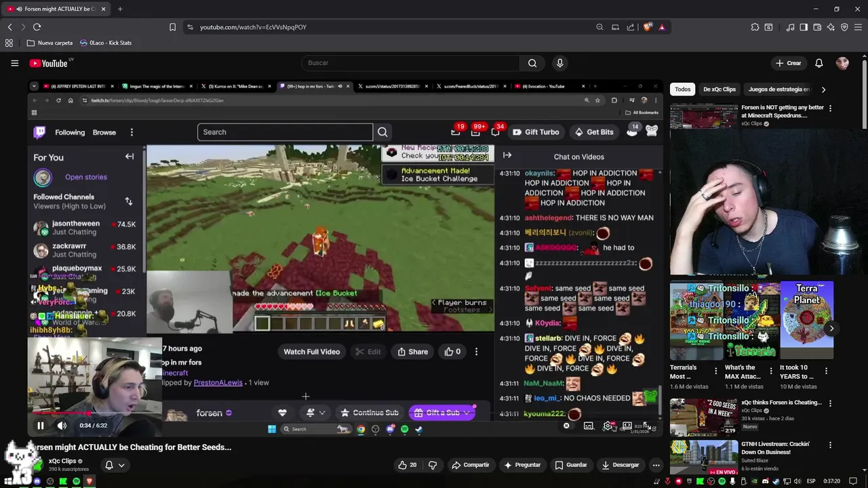Open 'Forsen is NOT getting any better' thumbnail

(x=704, y=117)
